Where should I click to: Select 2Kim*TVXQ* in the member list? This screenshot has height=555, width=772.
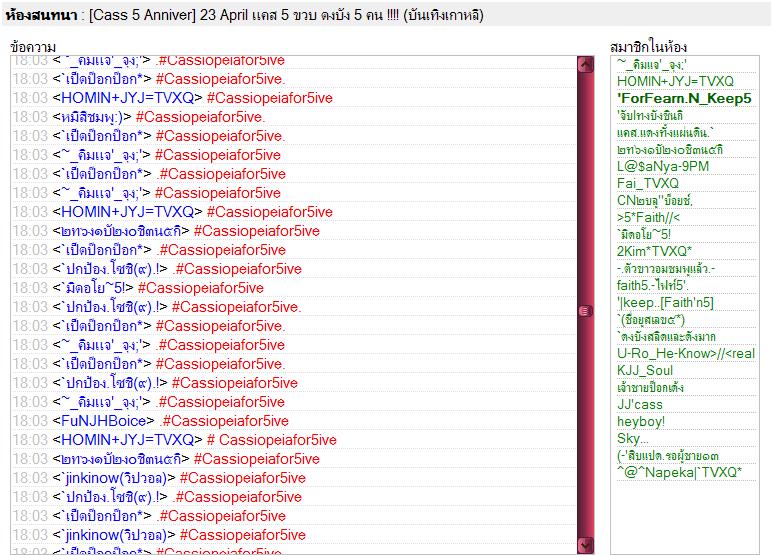[x=654, y=251]
